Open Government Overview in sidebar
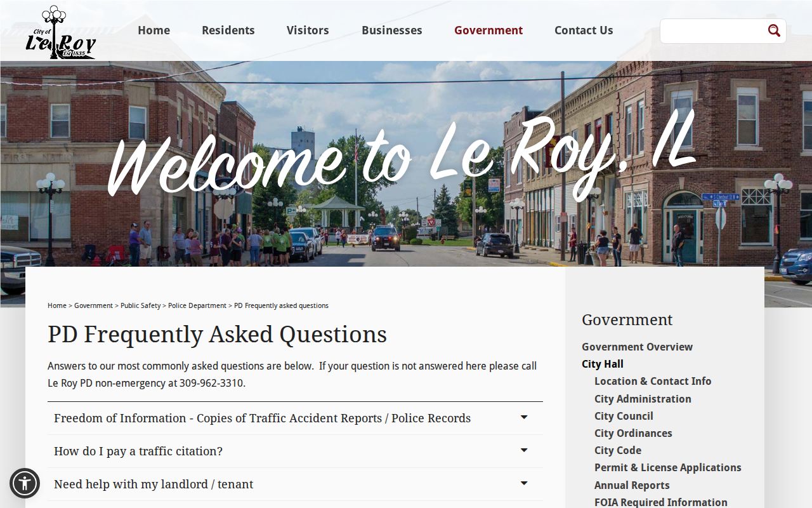 (x=637, y=347)
